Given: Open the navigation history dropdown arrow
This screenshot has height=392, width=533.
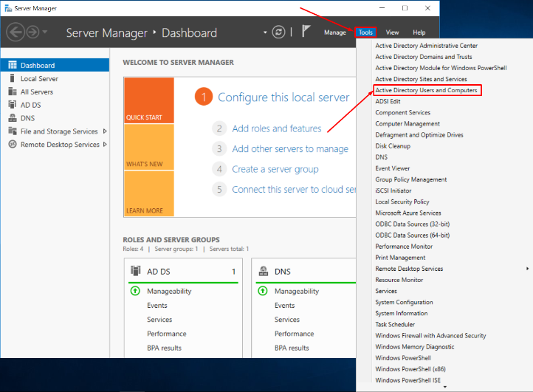Looking at the screenshot, I should (x=45, y=32).
